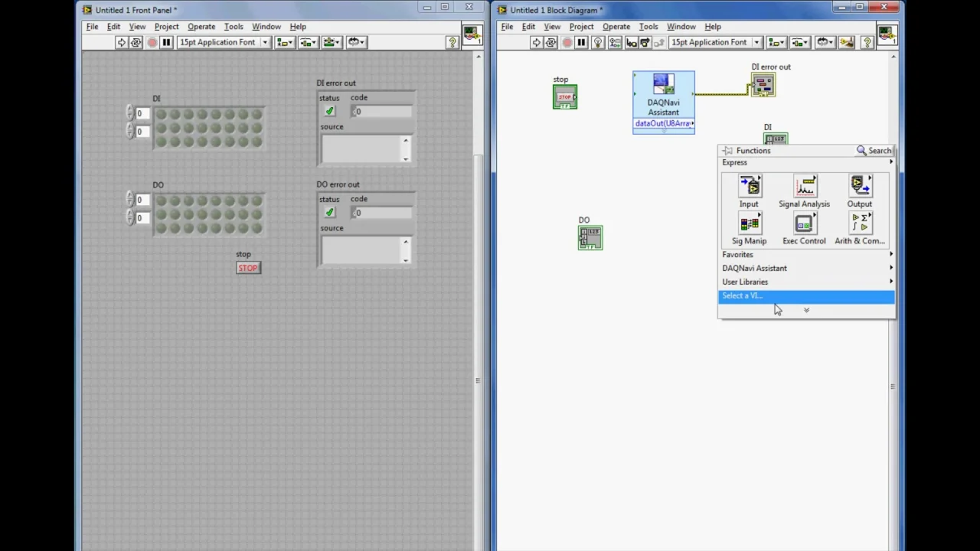980x551 pixels.
Task: Open Distribute Objects menu in Front Panel toolbar
Action: tap(308, 43)
